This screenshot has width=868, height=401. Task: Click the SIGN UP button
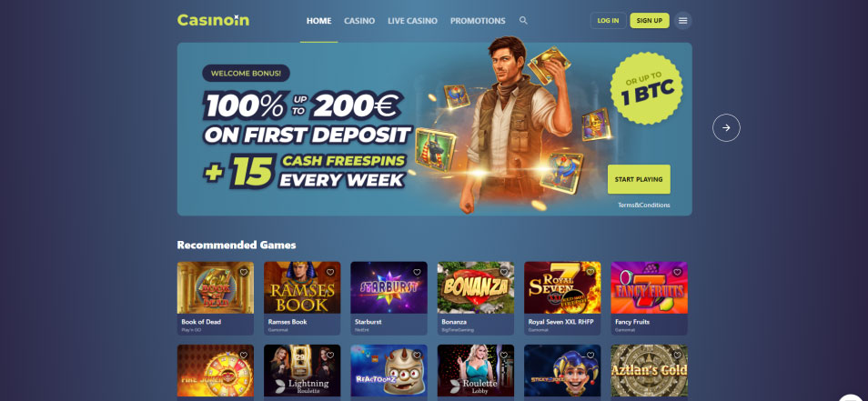tap(650, 21)
